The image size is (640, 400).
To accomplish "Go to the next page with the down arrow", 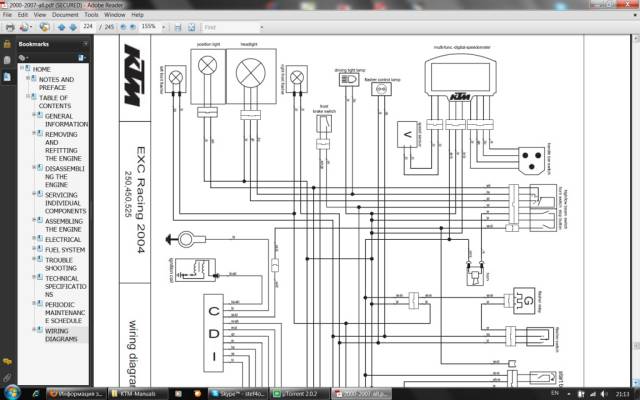I will (73, 27).
